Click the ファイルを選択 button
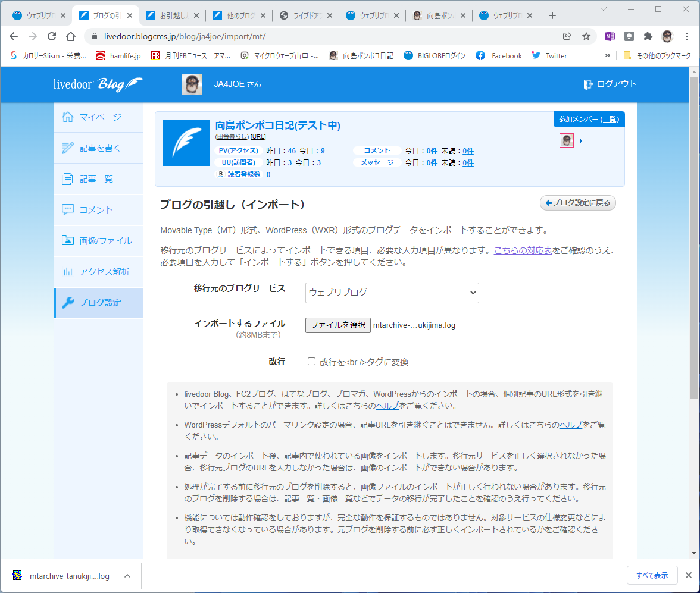 338,325
